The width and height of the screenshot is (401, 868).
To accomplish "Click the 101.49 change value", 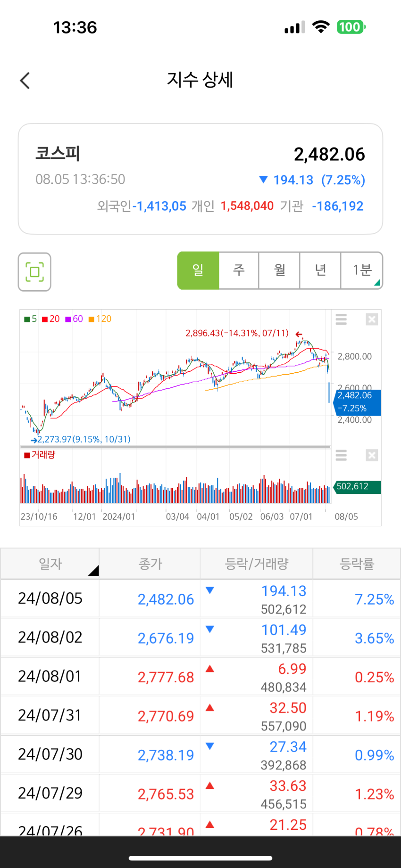I will click(284, 630).
